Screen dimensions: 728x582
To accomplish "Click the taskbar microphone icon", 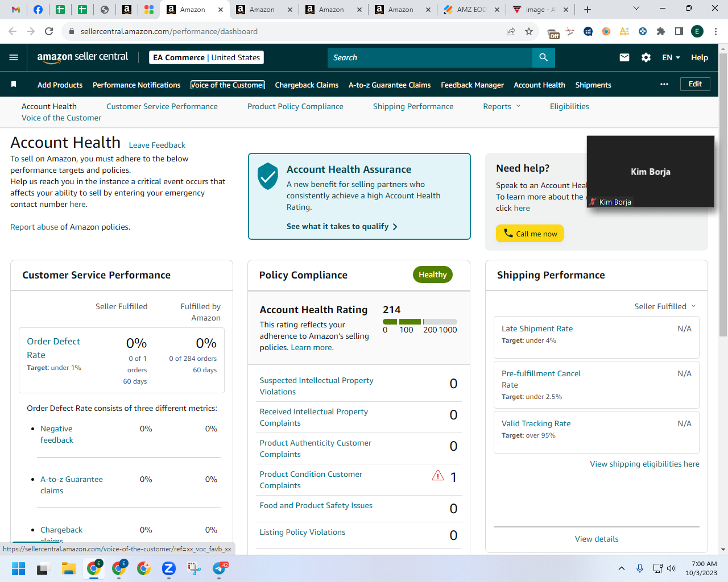I will [x=640, y=568].
